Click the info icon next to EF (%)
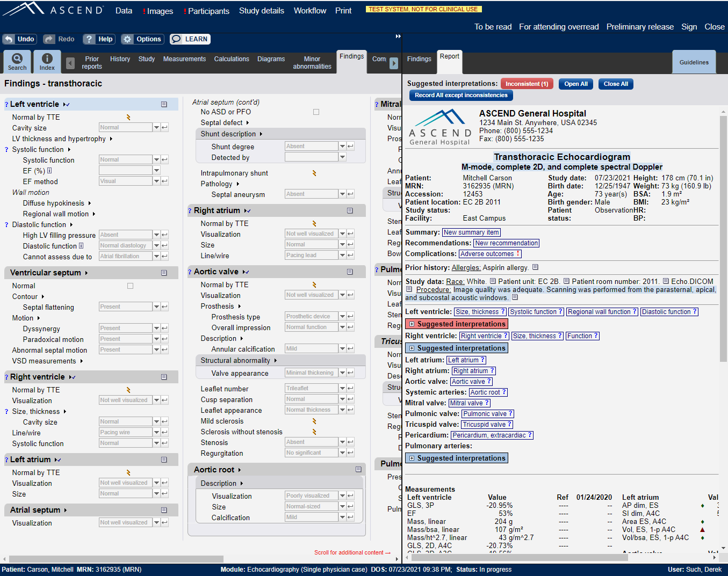 tap(49, 171)
